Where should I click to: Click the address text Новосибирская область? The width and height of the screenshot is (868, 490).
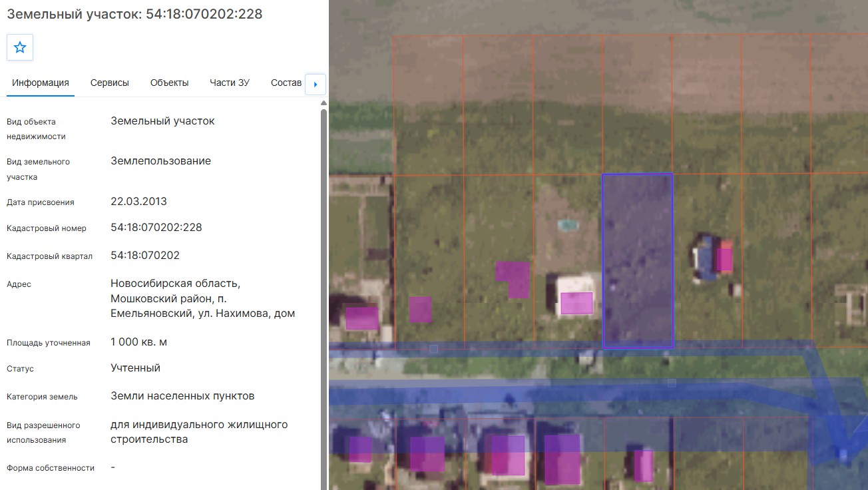(176, 284)
